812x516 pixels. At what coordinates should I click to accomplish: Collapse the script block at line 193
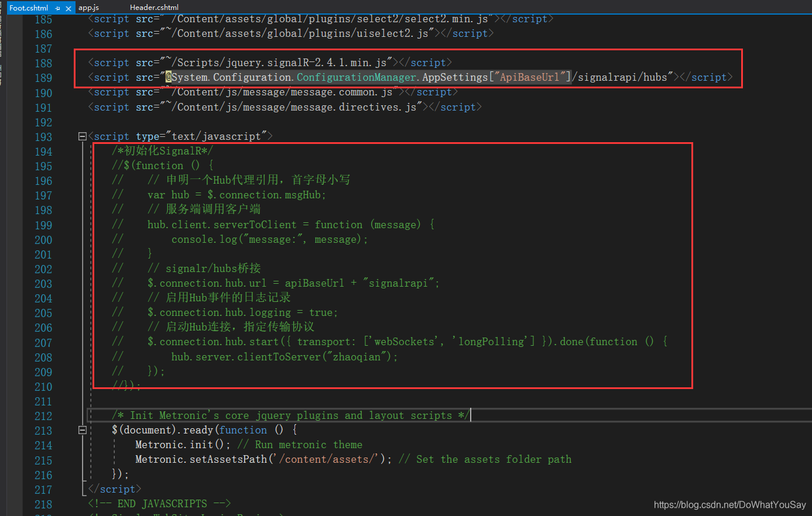pyautogui.click(x=82, y=136)
